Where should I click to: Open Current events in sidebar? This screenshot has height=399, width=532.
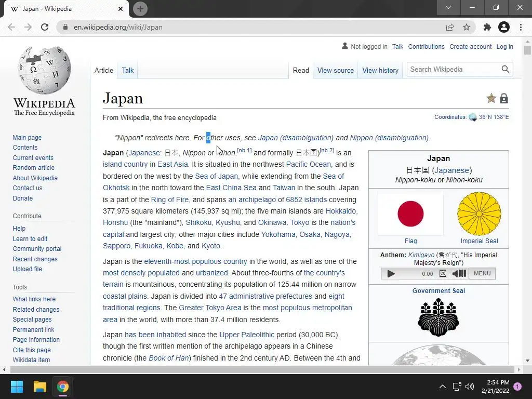click(x=33, y=158)
